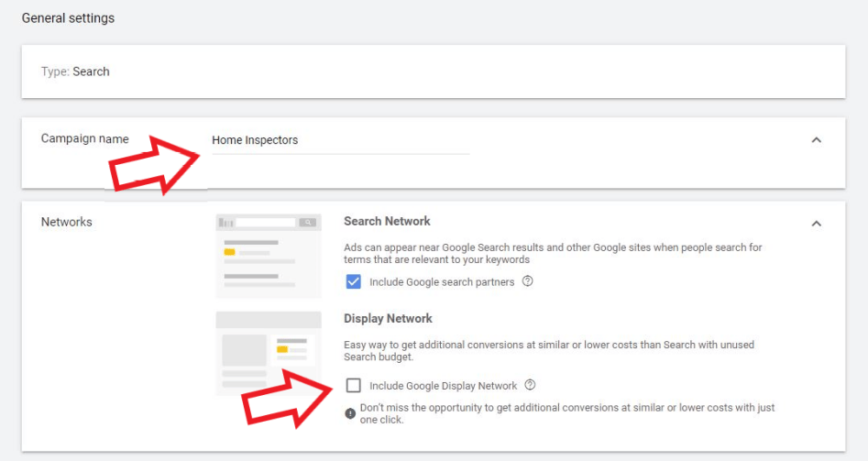Open help icon for Google search partners
This screenshot has height=461, width=868.
528,281
